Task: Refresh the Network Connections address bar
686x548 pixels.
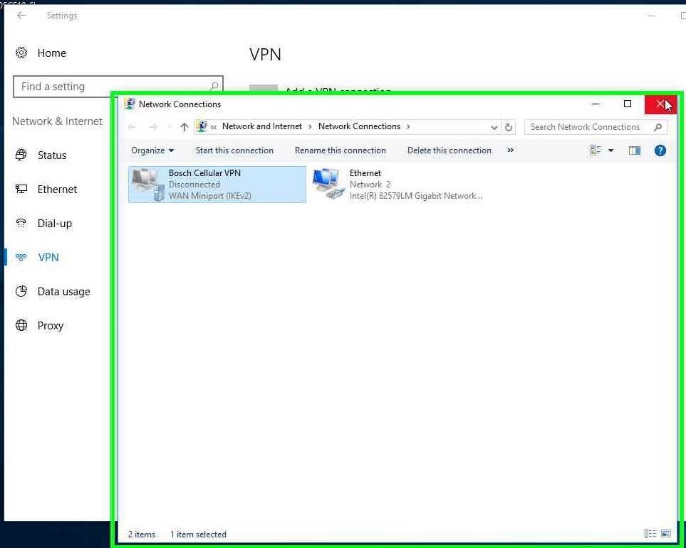Action: click(x=508, y=127)
